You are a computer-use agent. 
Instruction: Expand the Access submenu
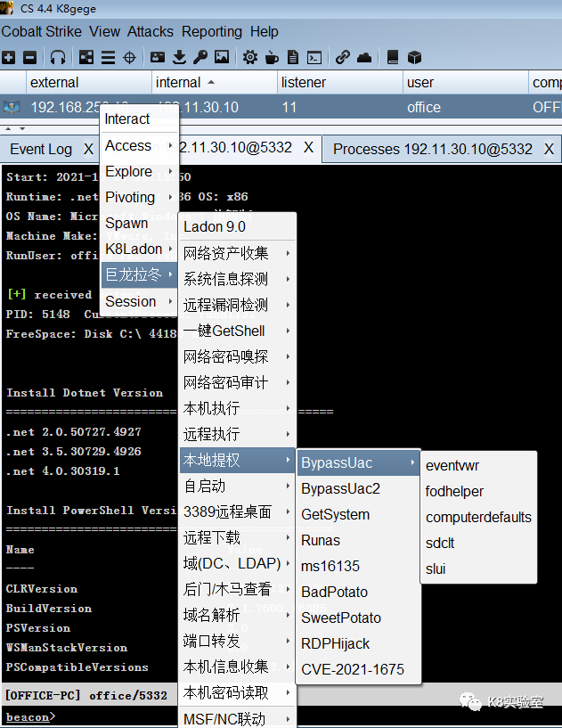[139, 146]
